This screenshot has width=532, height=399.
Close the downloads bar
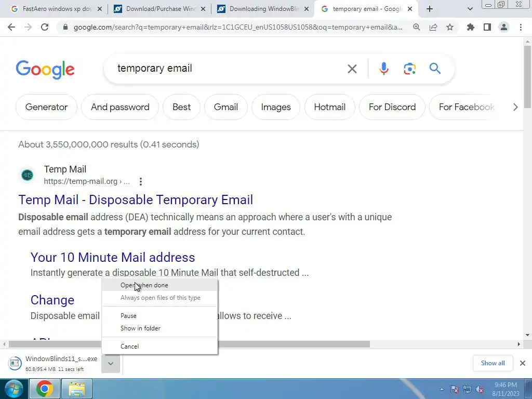coord(523,363)
